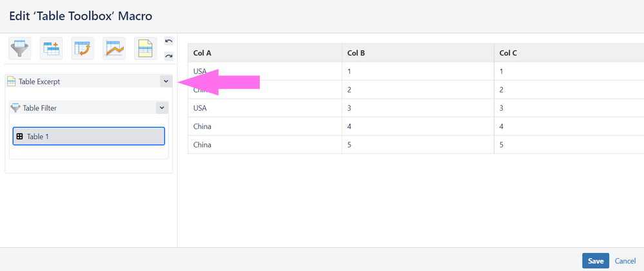Cancel editing the macro
This screenshot has width=644, height=271.
[625, 261]
